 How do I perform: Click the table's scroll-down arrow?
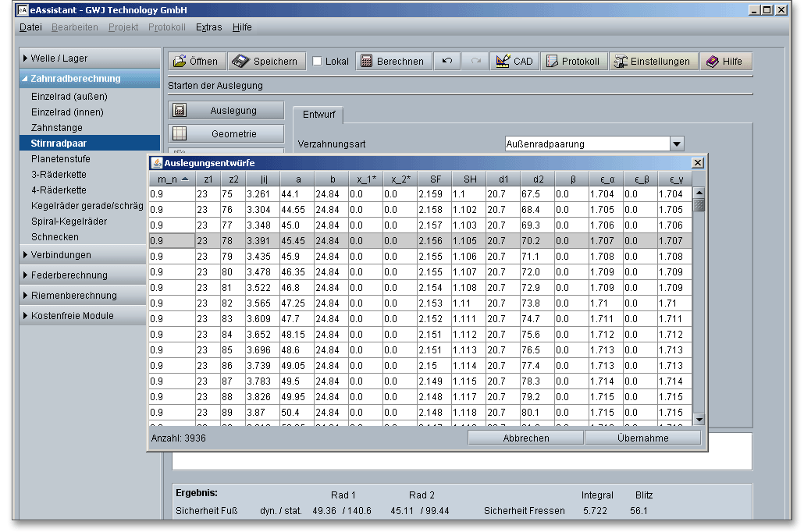(699, 420)
